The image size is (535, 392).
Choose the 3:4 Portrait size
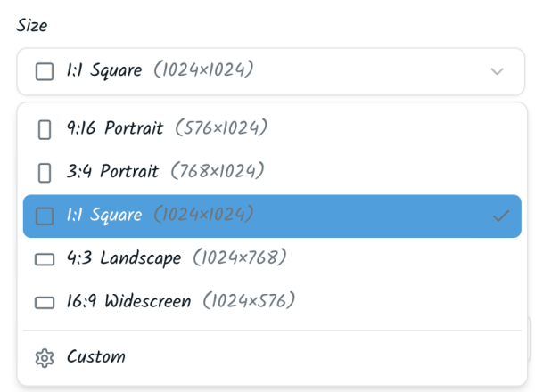pyautogui.click(x=114, y=171)
